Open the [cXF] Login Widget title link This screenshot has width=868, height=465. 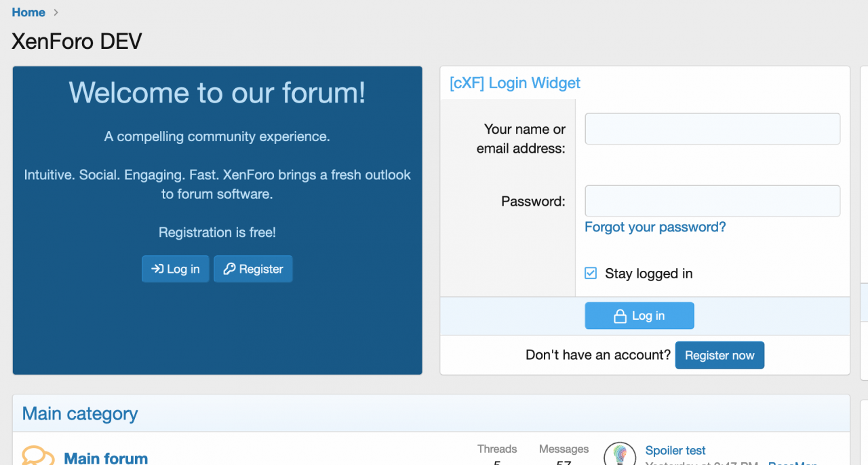click(515, 83)
